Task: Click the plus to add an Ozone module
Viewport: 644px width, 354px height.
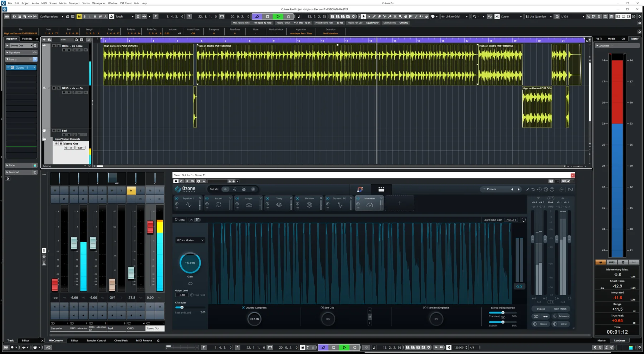Action: click(399, 203)
